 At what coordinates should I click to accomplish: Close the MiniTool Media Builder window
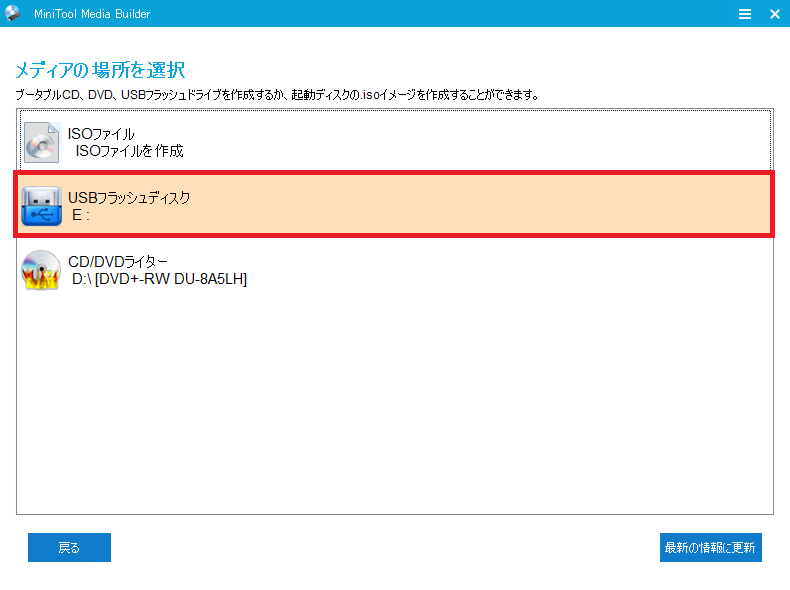click(x=775, y=14)
